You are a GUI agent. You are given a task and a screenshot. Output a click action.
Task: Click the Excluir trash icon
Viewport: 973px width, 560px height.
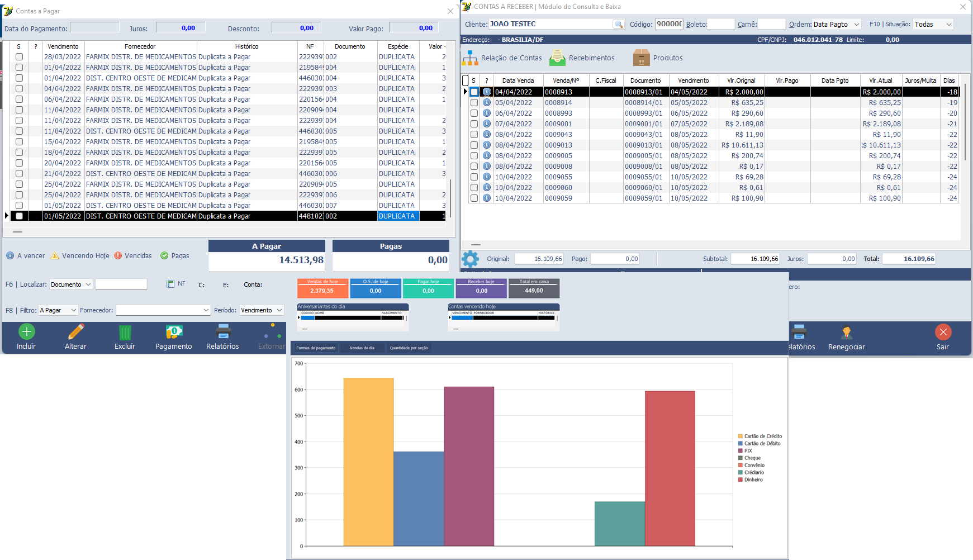[125, 333]
